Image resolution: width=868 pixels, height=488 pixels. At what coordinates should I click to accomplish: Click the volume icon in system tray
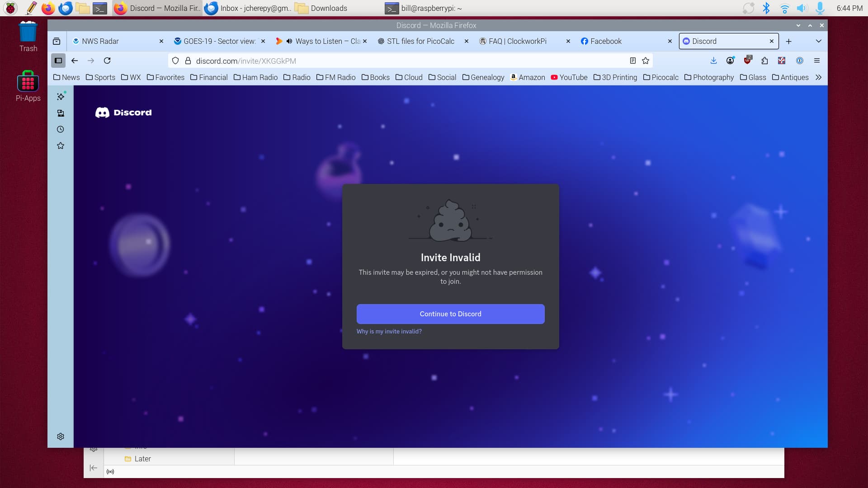[802, 8]
